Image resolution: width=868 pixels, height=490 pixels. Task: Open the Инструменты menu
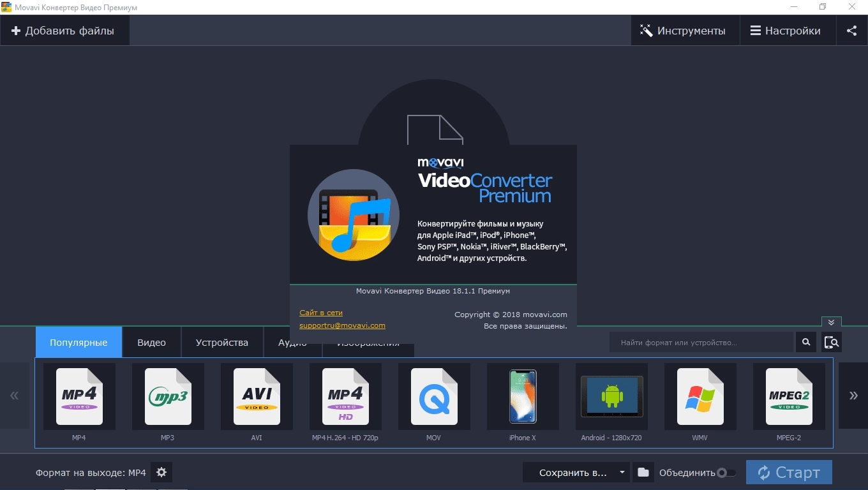point(685,31)
